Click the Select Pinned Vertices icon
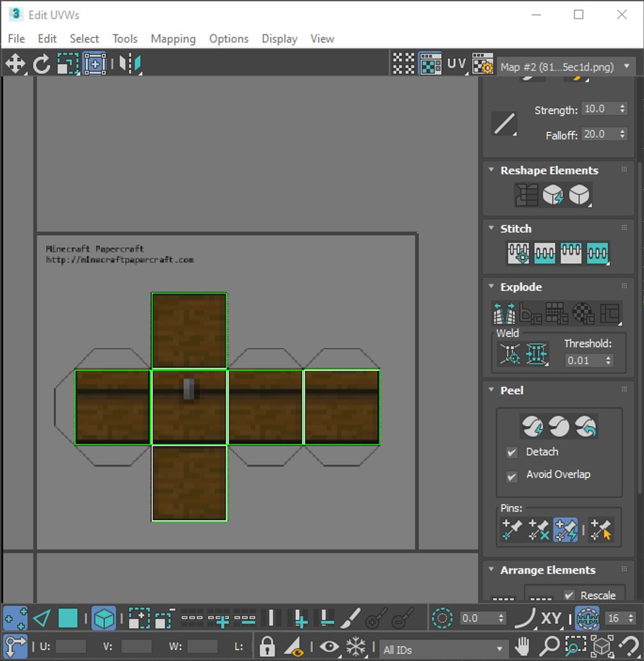644x661 pixels. click(601, 530)
